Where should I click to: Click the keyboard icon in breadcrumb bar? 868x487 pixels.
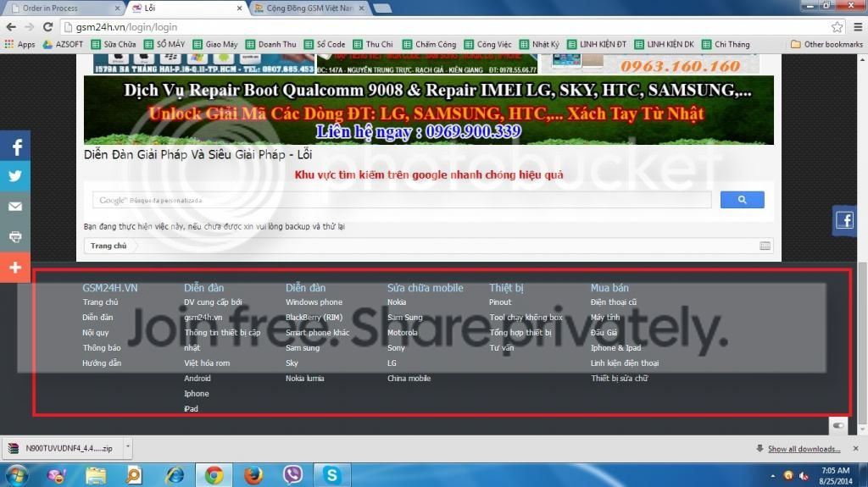765,246
